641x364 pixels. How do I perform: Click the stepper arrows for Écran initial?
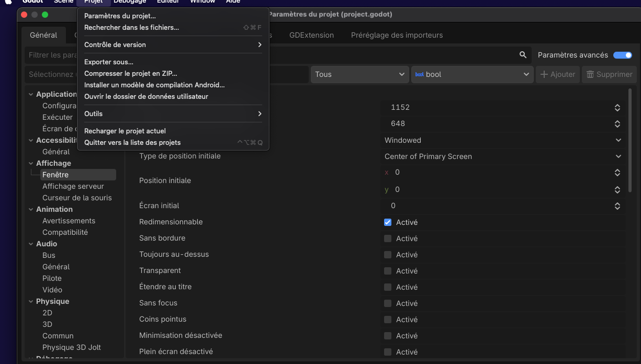pos(617,206)
